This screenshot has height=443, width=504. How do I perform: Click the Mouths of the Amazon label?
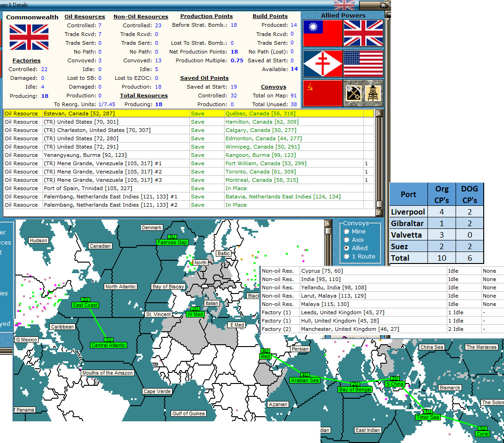[107, 373]
